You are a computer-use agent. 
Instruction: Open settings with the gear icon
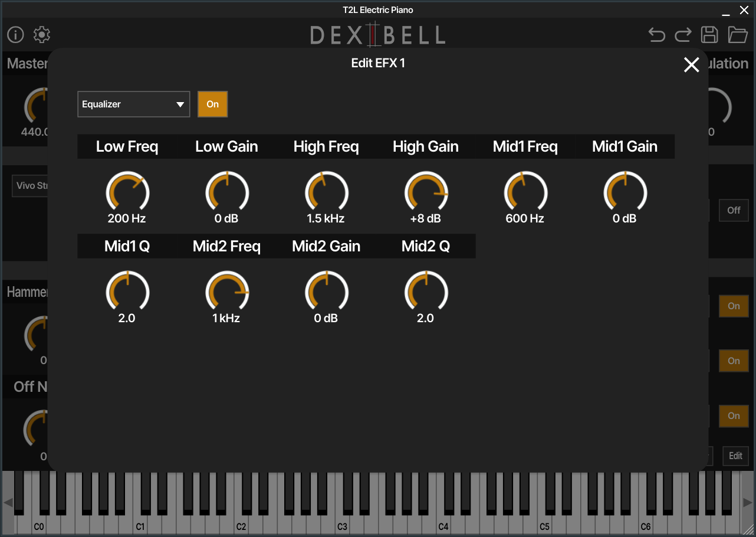(x=42, y=35)
